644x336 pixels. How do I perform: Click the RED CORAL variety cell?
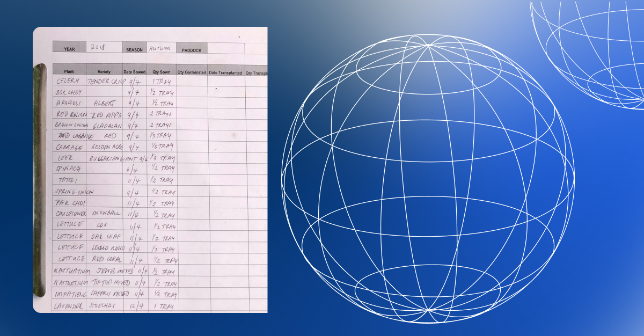pyautogui.click(x=108, y=260)
